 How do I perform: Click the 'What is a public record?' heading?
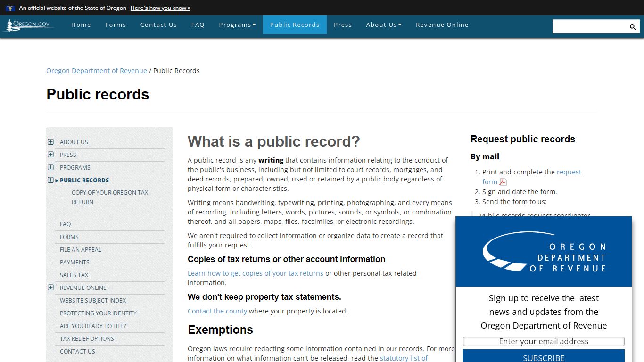pyautogui.click(x=274, y=141)
